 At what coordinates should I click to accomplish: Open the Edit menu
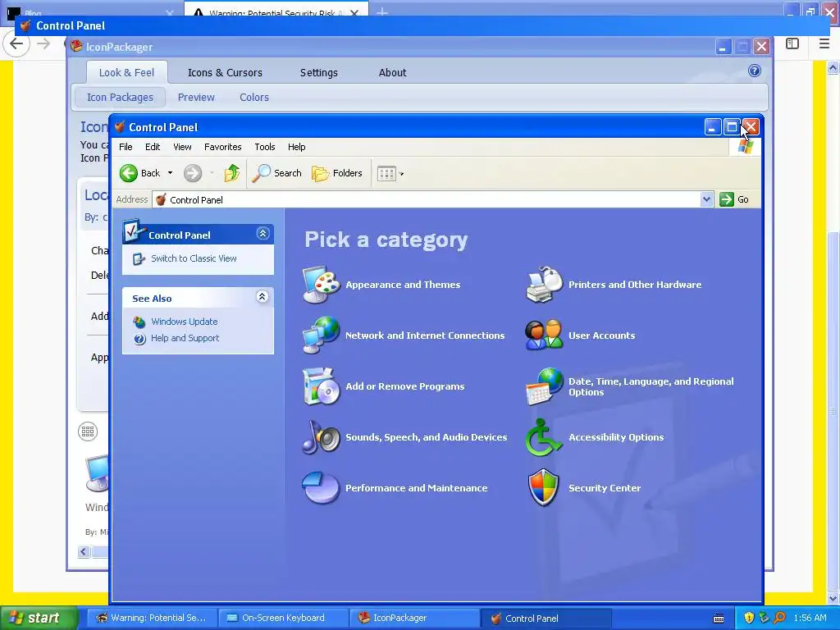click(x=153, y=147)
